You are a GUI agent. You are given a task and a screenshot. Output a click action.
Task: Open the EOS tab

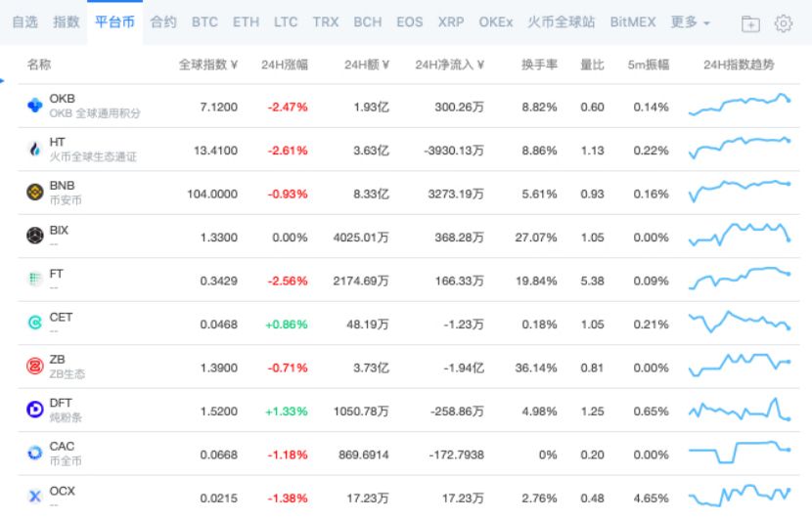click(410, 22)
